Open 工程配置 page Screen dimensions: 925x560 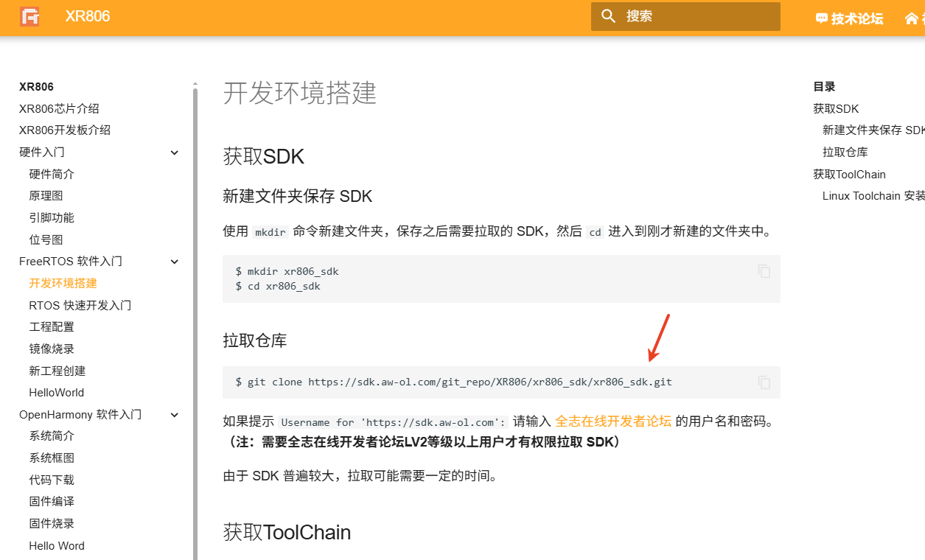[x=52, y=327]
